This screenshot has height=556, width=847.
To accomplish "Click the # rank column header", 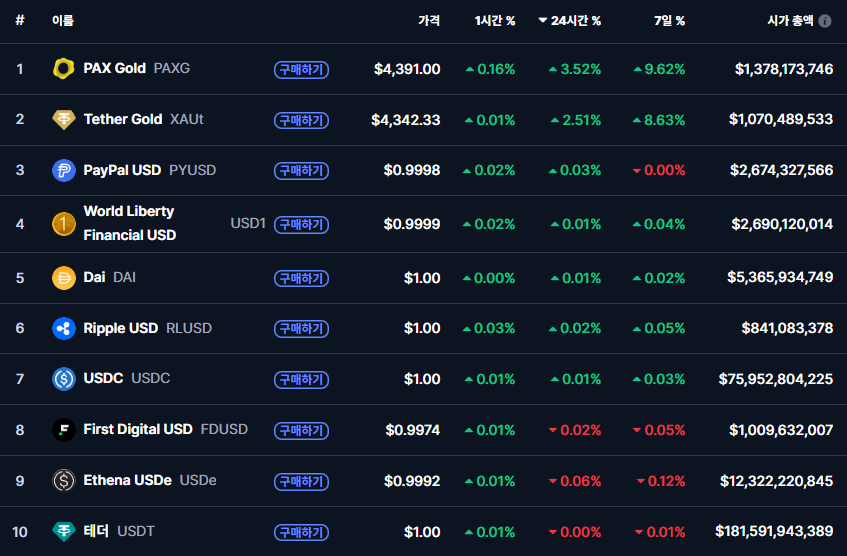I will [x=20, y=21].
